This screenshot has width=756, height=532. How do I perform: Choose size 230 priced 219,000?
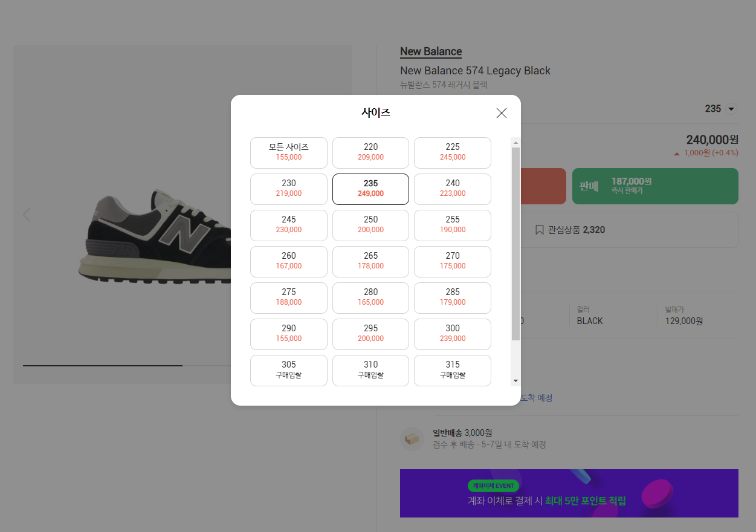point(289,189)
